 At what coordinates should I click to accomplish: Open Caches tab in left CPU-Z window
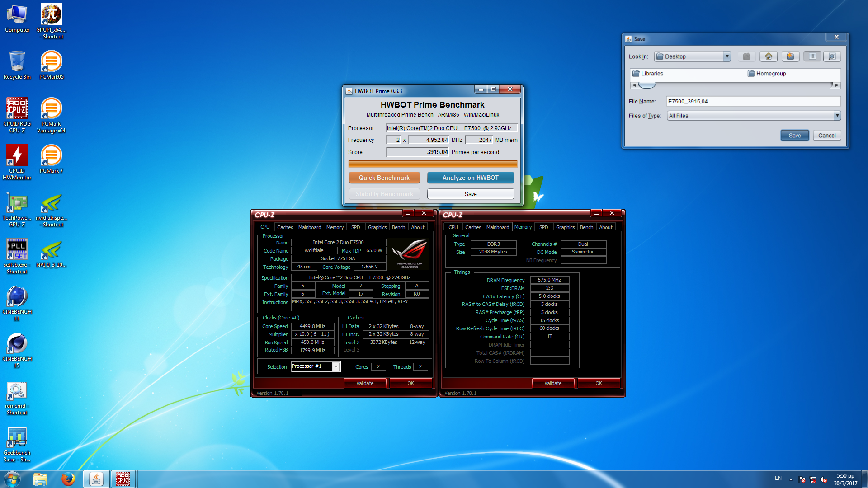285,227
